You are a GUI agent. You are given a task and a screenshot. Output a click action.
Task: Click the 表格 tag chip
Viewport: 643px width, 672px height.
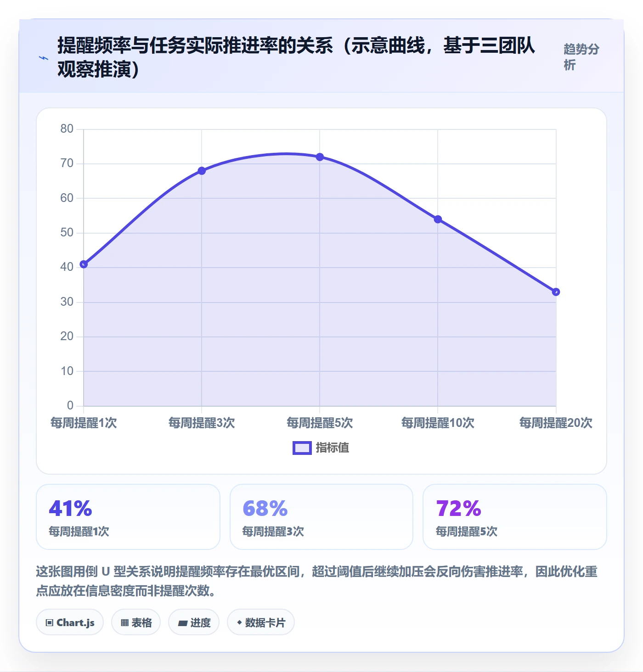point(136,622)
